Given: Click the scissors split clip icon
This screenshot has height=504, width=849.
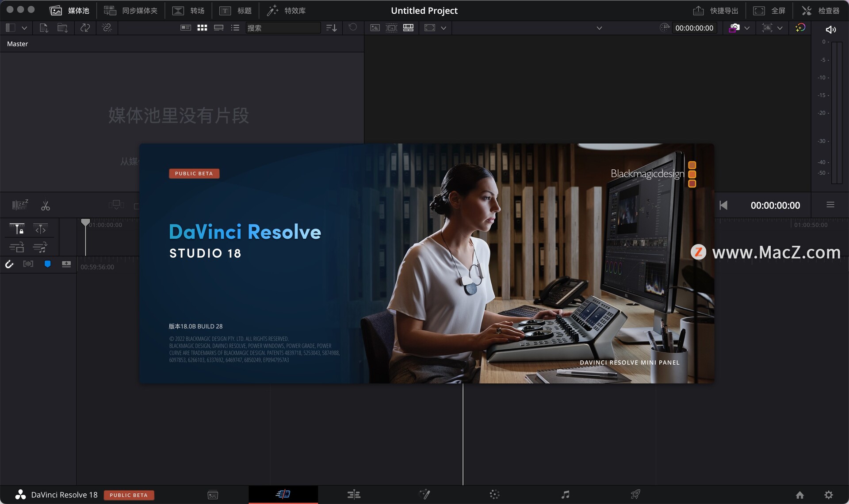Looking at the screenshot, I should (46, 206).
